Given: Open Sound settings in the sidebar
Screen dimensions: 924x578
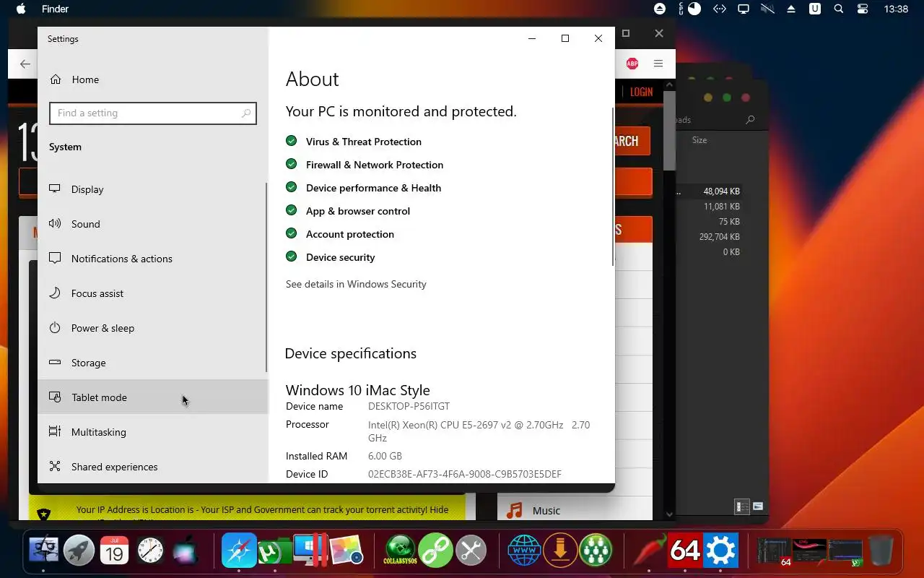Looking at the screenshot, I should (x=152, y=224).
